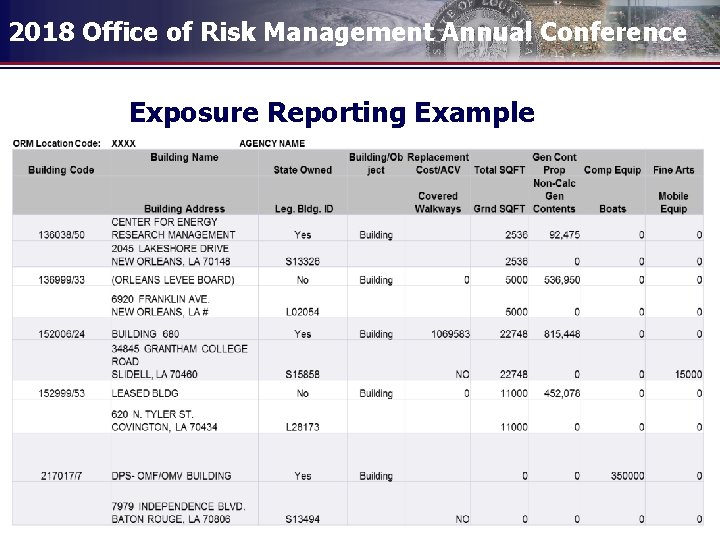Select the 620 N. TYLER ST. address
720x540 pixels.
point(164,421)
